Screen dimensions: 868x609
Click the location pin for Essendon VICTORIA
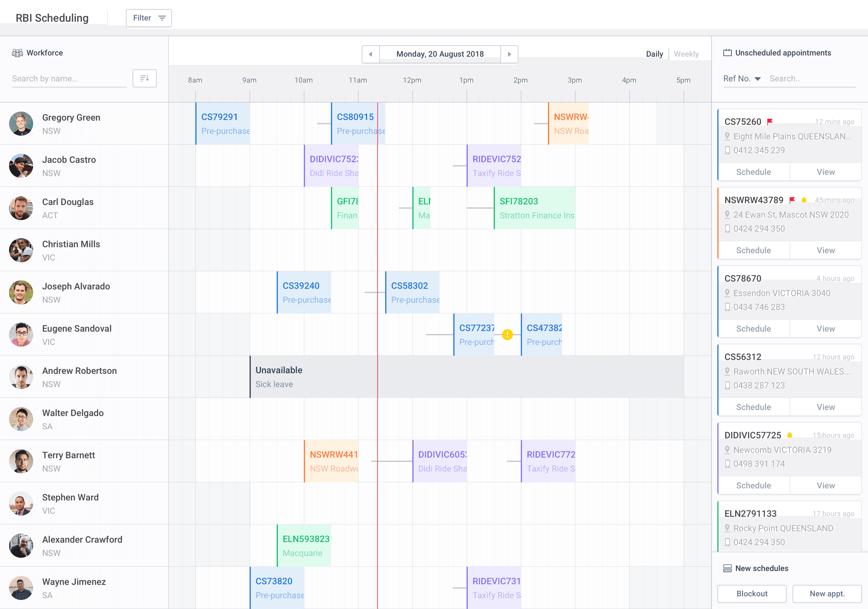pos(727,293)
